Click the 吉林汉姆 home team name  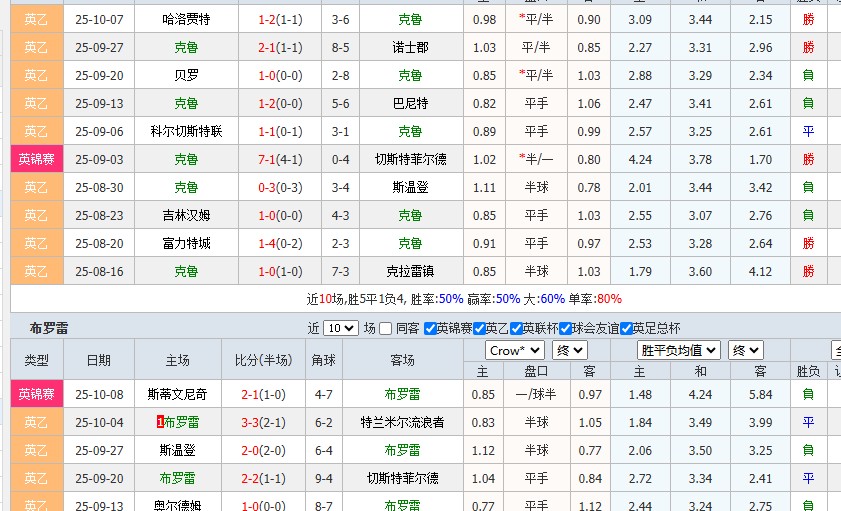(x=186, y=215)
